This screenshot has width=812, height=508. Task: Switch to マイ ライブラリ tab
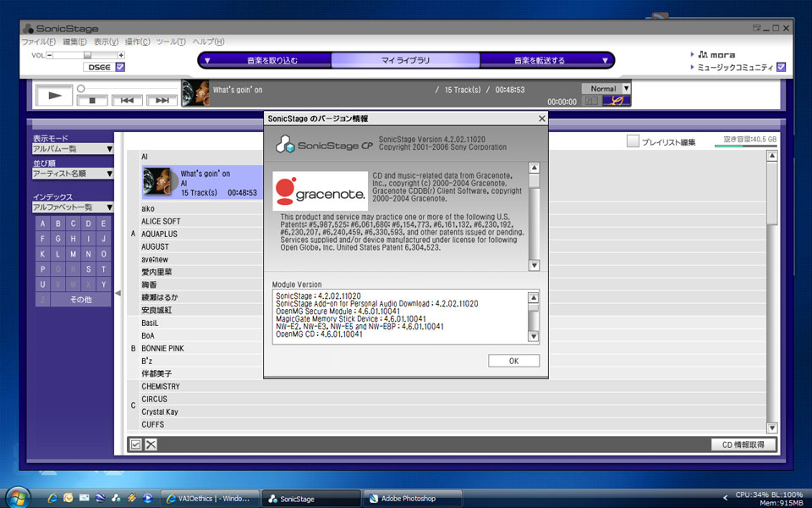point(405,60)
